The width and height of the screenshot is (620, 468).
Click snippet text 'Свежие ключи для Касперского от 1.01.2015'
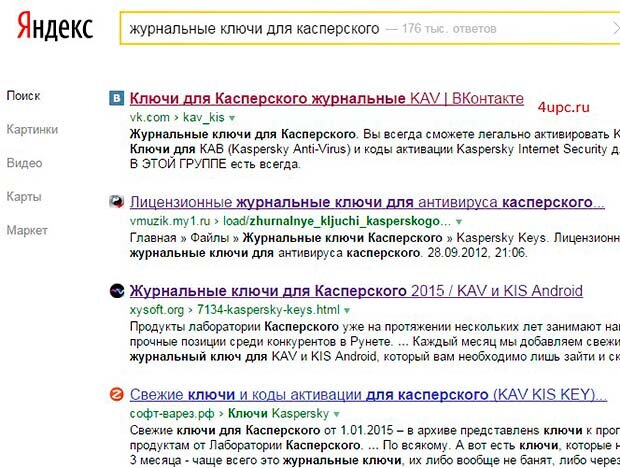pos(261,430)
